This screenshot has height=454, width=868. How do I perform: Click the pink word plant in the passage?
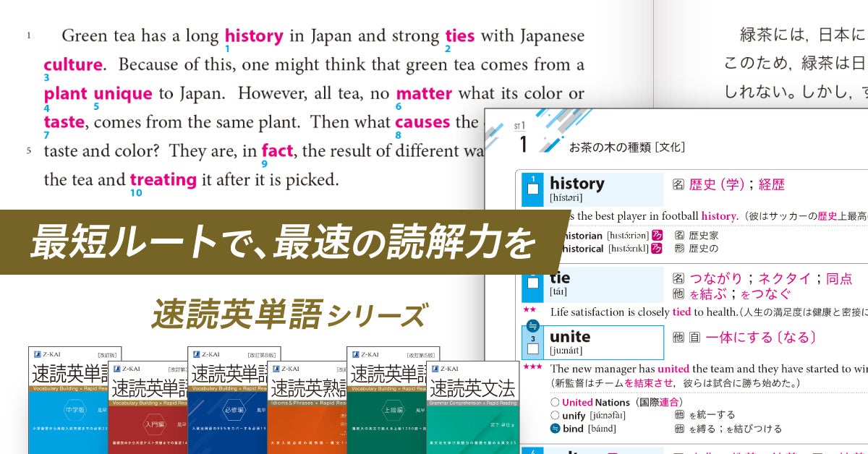(65, 93)
